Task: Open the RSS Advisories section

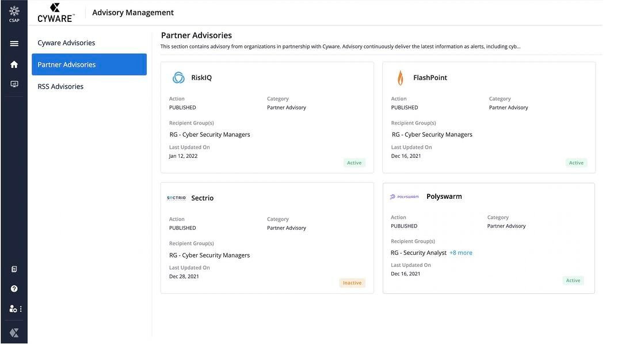Action: pos(60,86)
